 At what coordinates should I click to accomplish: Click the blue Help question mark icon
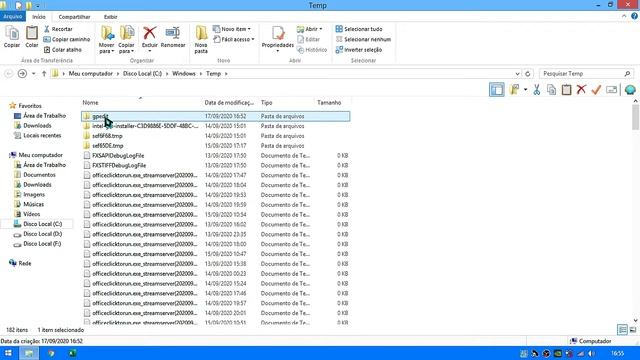(x=634, y=16)
